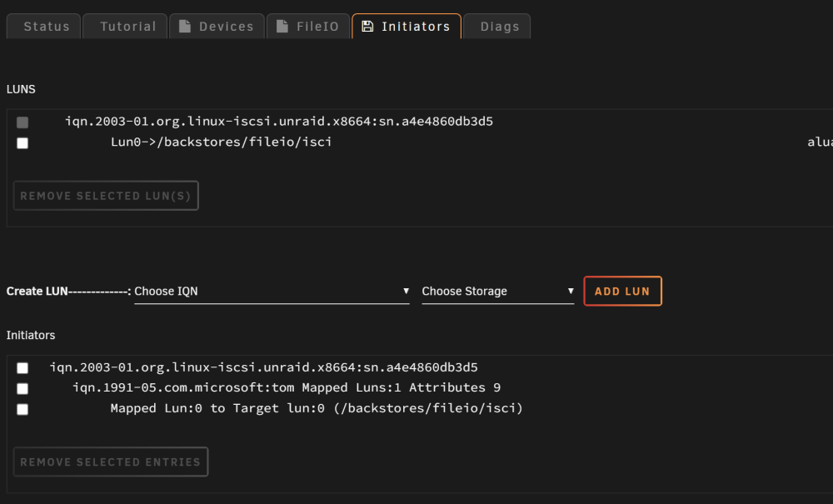Select the Initiators unraid target IQN checkbox
833x504 pixels.
click(22, 368)
